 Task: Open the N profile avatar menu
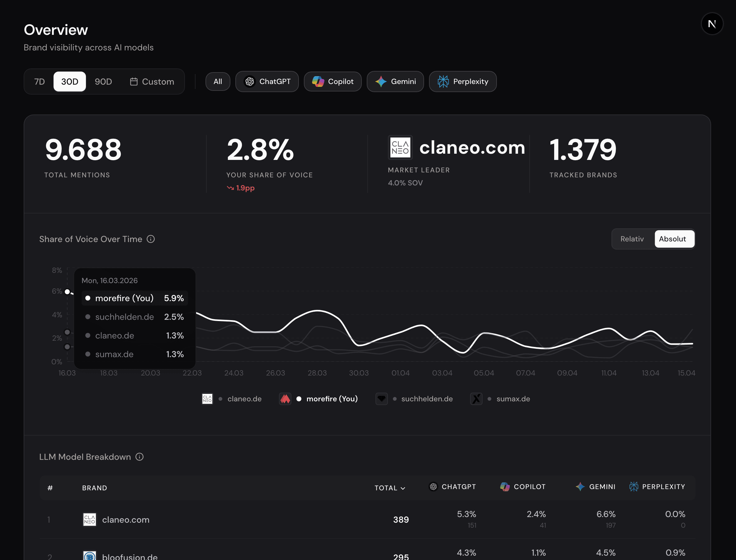[712, 24]
